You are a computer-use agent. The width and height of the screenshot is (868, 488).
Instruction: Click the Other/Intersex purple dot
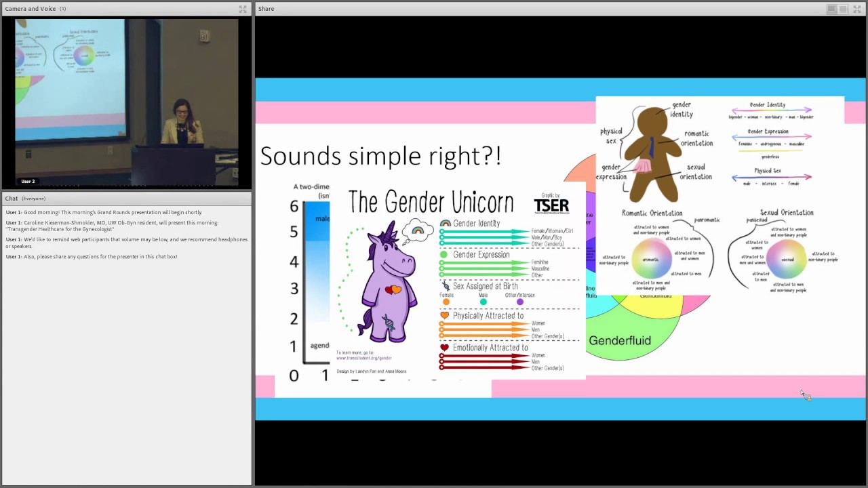tap(519, 302)
